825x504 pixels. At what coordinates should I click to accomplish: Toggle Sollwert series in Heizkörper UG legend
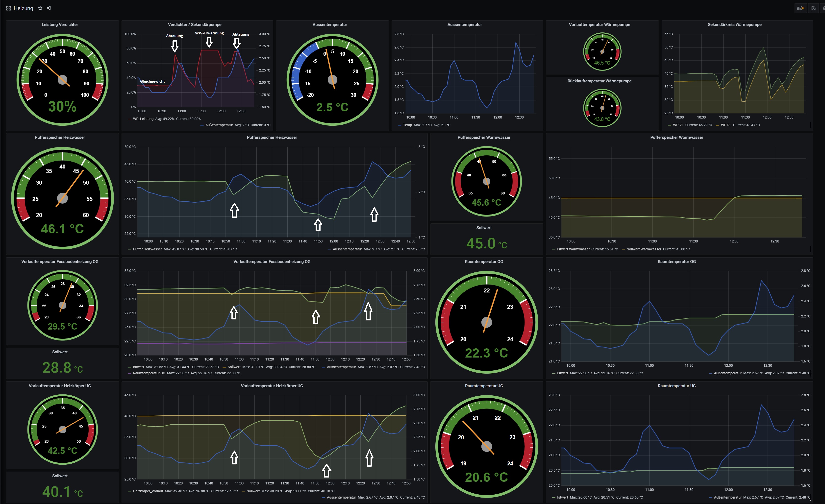coord(253,491)
